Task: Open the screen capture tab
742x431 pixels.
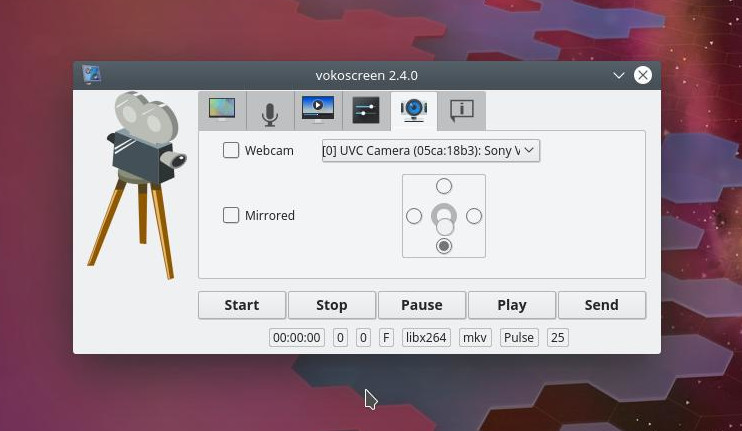Action: 222,110
